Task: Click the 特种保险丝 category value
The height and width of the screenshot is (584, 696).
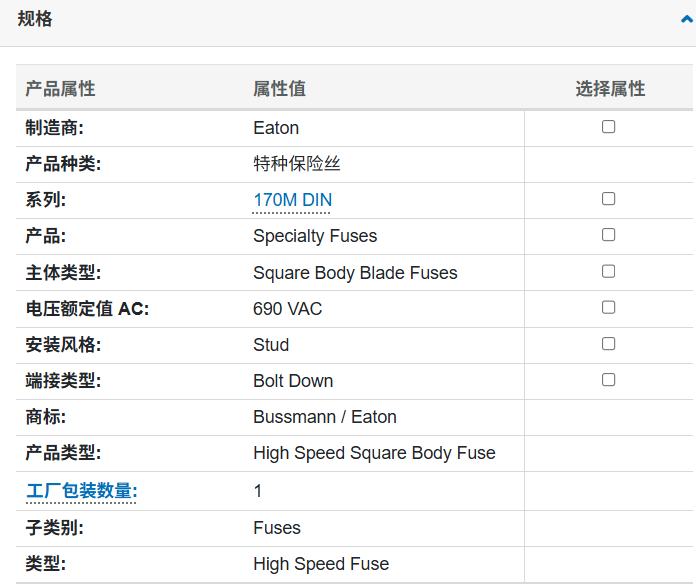Action: pyautogui.click(x=297, y=164)
